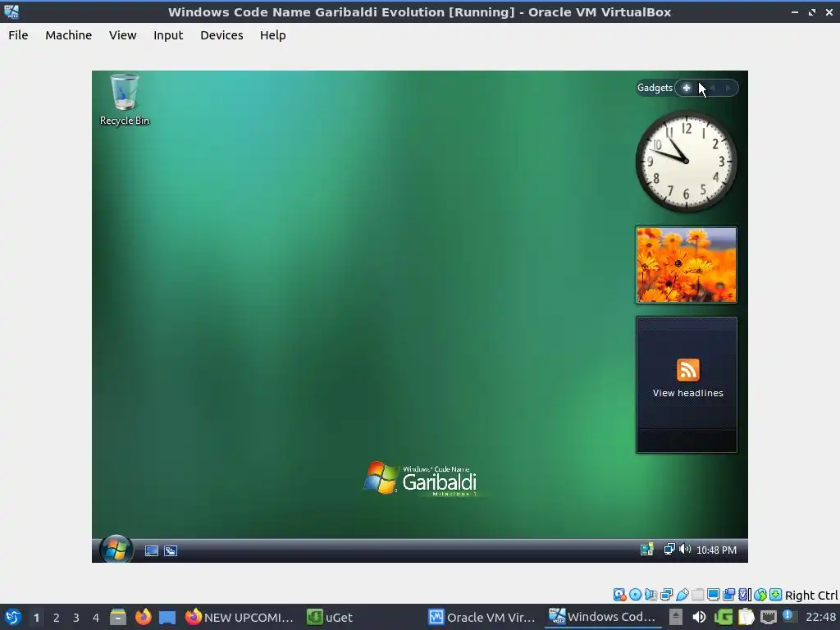
Task: Click the VirtualBox CPU virtualization status icon
Action: coord(745,595)
